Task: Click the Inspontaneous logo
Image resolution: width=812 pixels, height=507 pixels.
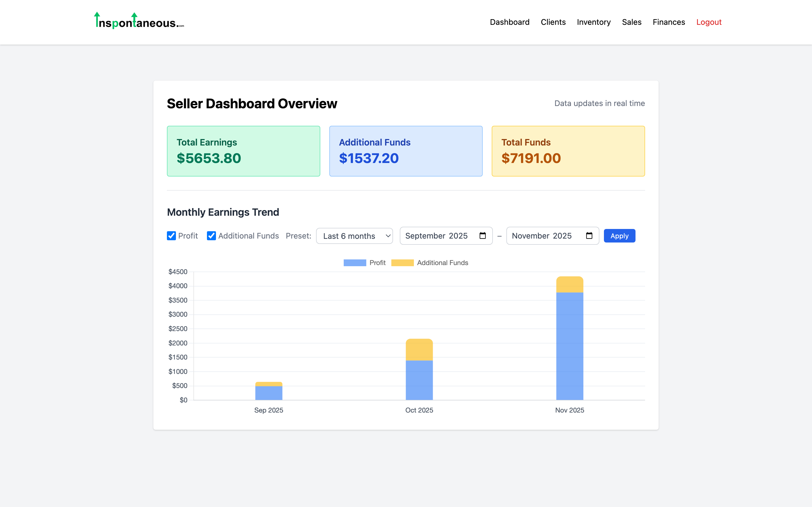Action: coord(138,21)
